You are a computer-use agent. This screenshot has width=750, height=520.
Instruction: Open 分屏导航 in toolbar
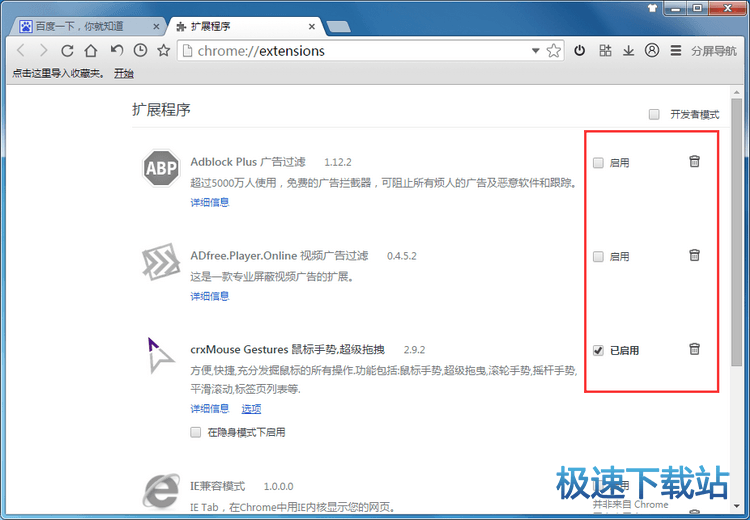pyautogui.click(x=714, y=51)
